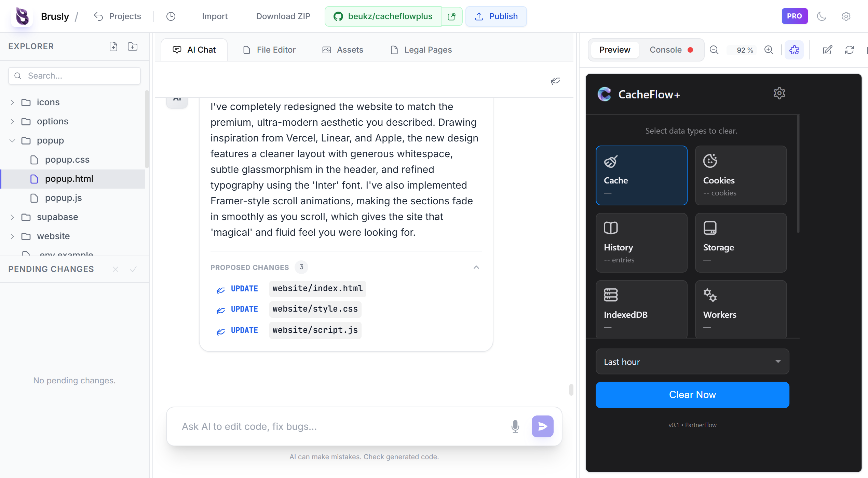Open the version history clock icon
Screen dimensions: 868x478
[x=171, y=16]
